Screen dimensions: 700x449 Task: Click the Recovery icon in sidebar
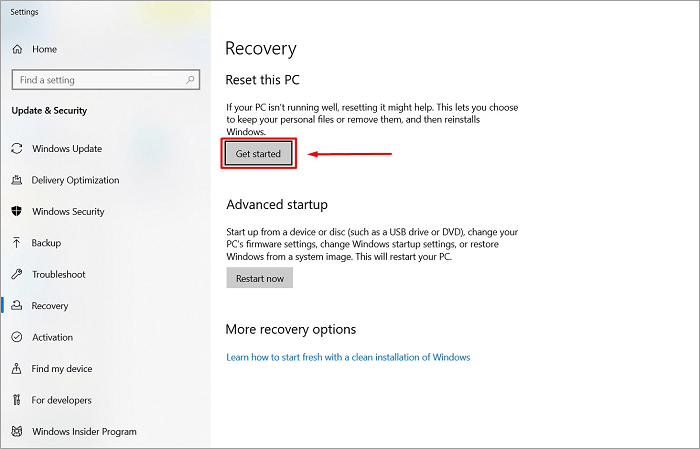point(17,306)
